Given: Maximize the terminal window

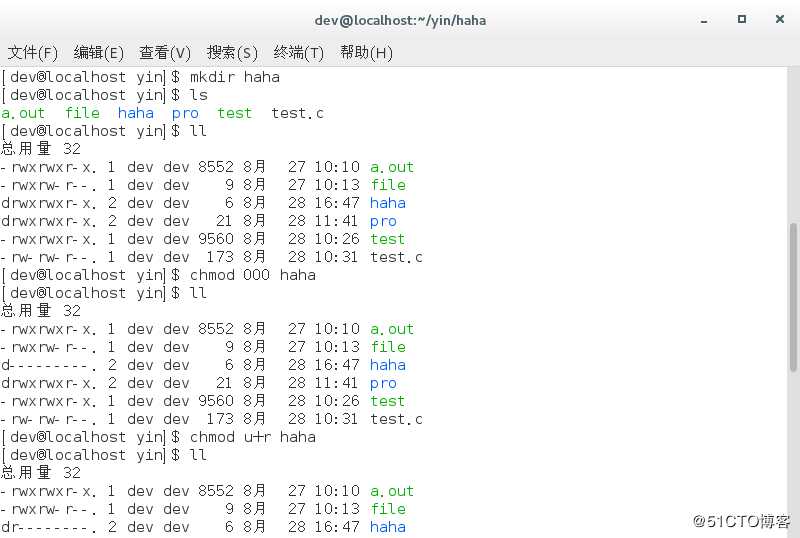Looking at the screenshot, I should tap(742, 19).
